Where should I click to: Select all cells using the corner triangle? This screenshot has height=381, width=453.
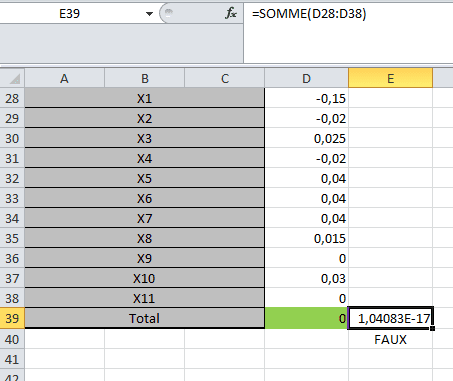pos(13,78)
